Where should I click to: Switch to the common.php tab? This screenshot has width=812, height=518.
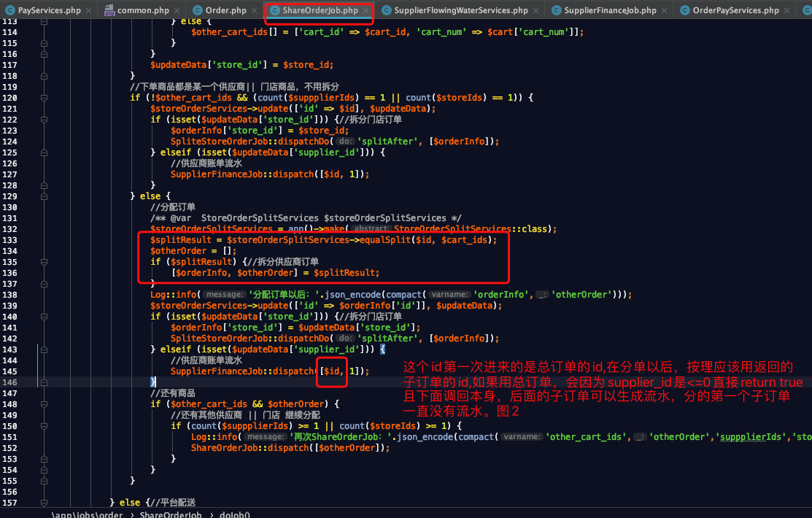click(x=142, y=10)
